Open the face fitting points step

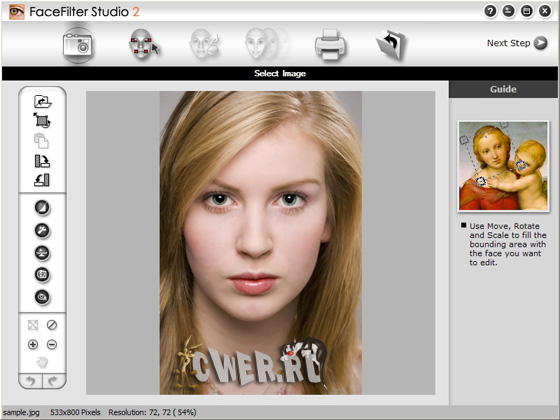click(x=144, y=44)
